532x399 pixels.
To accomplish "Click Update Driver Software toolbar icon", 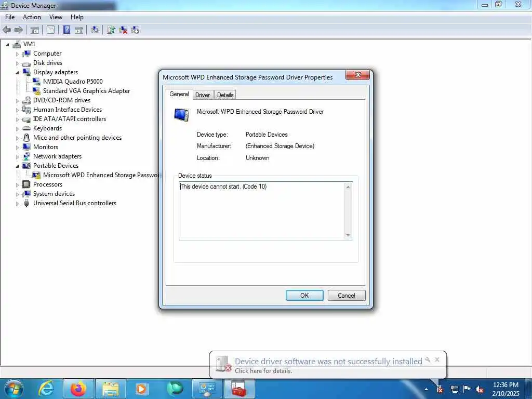I will 111,30.
